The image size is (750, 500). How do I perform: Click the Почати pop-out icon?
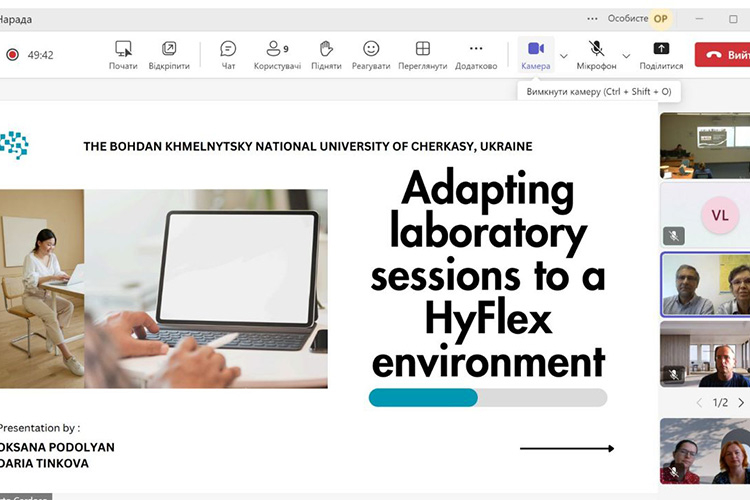tap(123, 49)
